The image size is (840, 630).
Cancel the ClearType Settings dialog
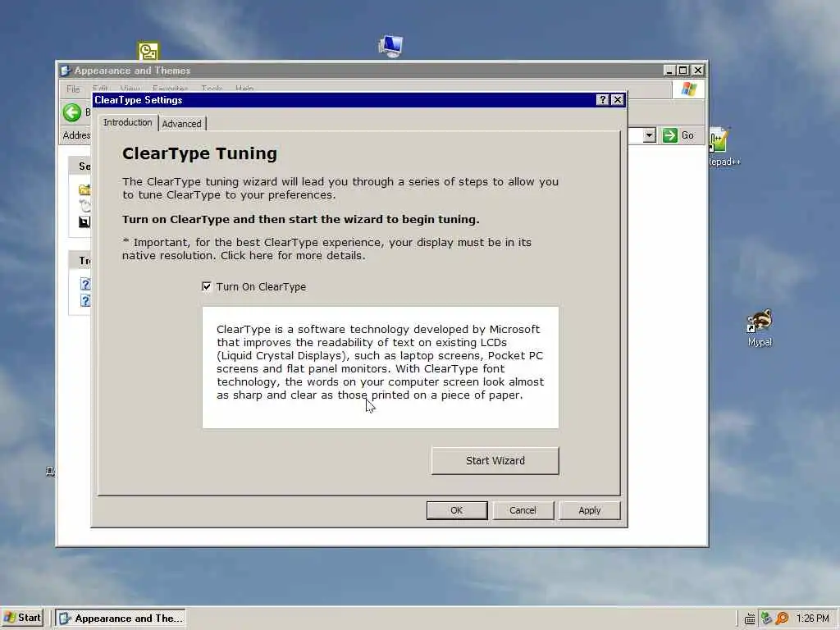pos(523,510)
